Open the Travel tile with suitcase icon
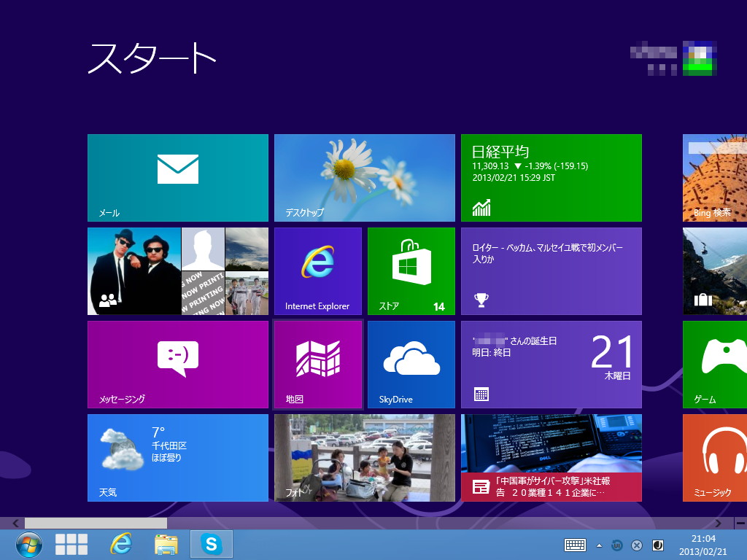This screenshot has width=747, height=560. (715, 271)
